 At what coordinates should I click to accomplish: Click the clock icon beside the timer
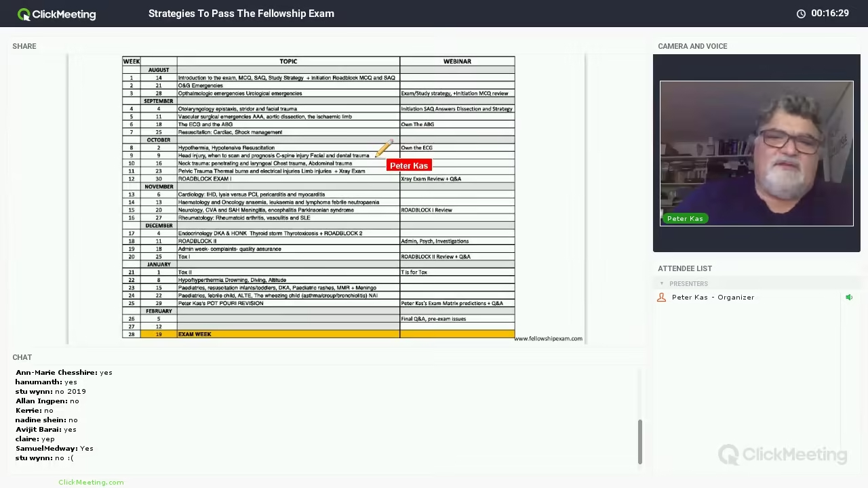pos(801,14)
